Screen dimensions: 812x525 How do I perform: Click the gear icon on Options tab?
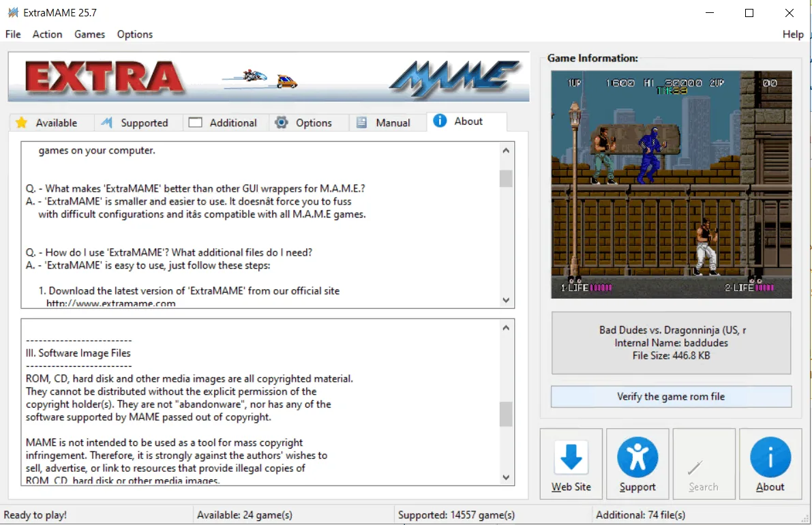coord(281,123)
